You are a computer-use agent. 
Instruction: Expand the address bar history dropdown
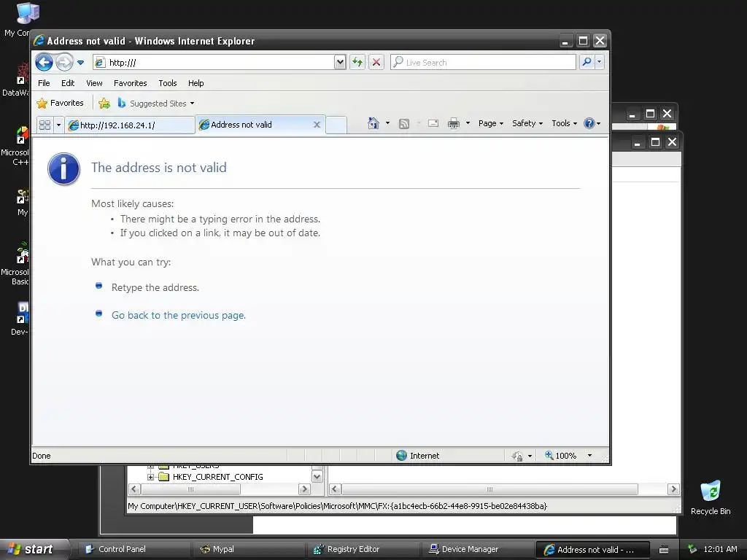pos(340,62)
